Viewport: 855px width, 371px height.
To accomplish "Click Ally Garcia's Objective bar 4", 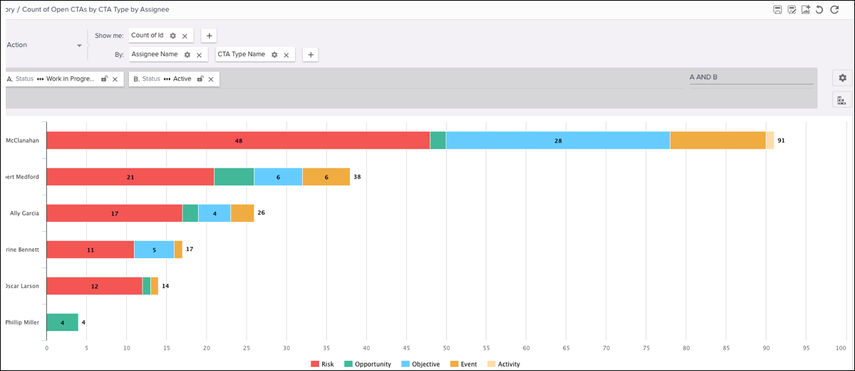I will (x=214, y=213).
